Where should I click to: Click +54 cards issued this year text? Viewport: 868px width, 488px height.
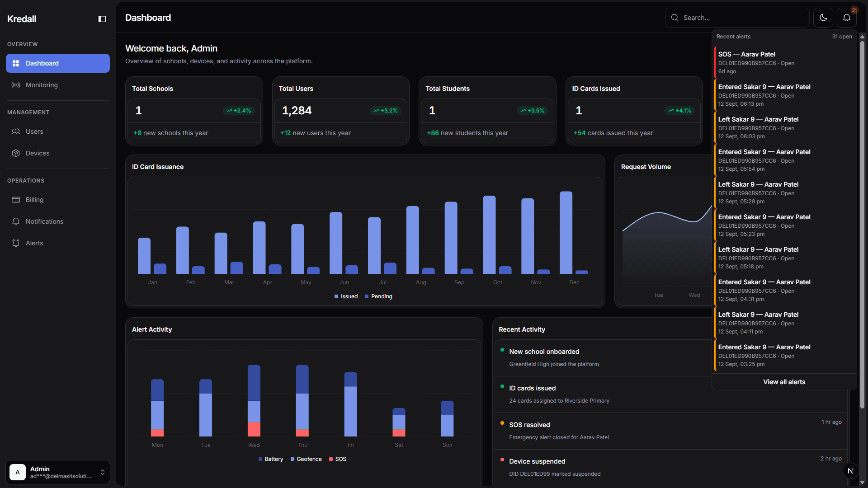(613, 133)
